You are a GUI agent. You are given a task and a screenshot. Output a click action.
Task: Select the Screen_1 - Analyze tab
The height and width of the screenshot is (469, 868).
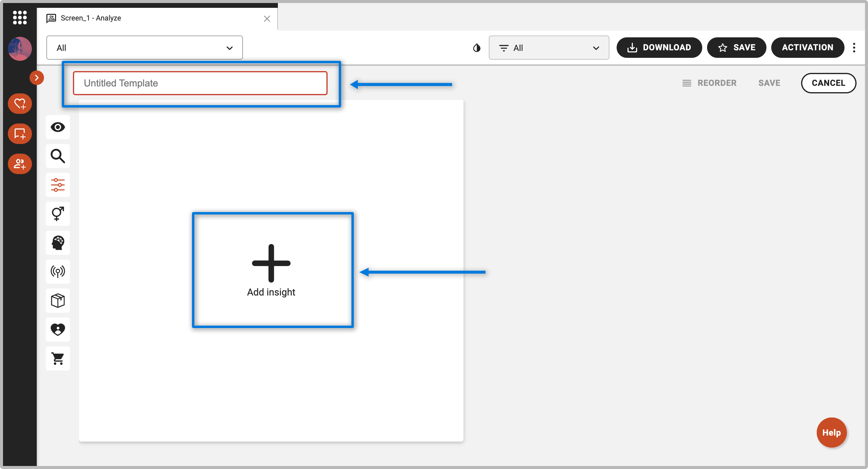(x=91, y=18)
